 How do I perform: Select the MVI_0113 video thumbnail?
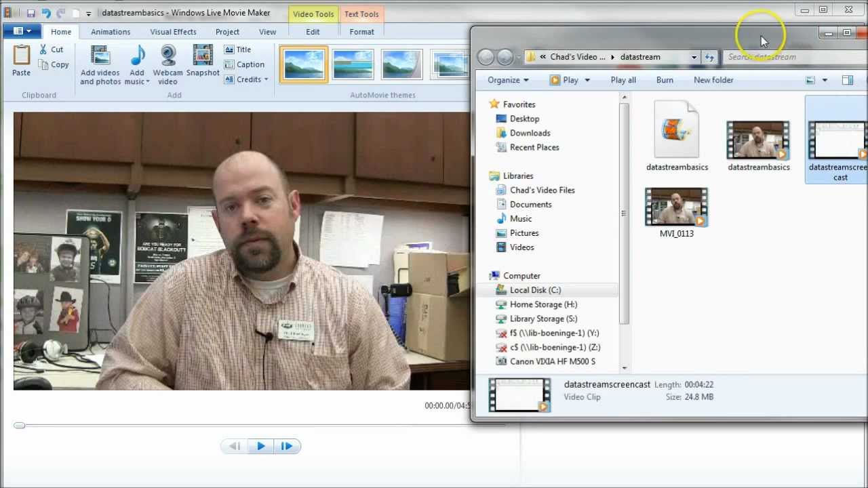coord(676,207)
